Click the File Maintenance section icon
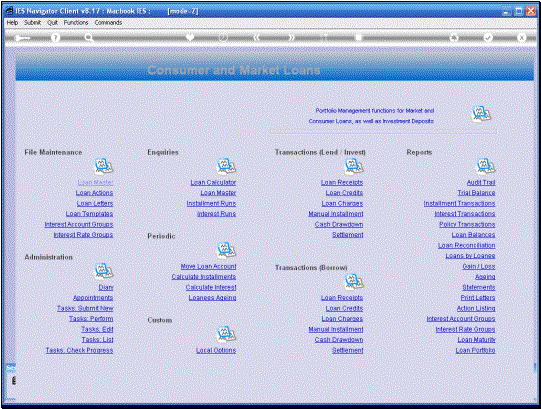The height and width of the screenshot is (409, 541). [104, 166]
